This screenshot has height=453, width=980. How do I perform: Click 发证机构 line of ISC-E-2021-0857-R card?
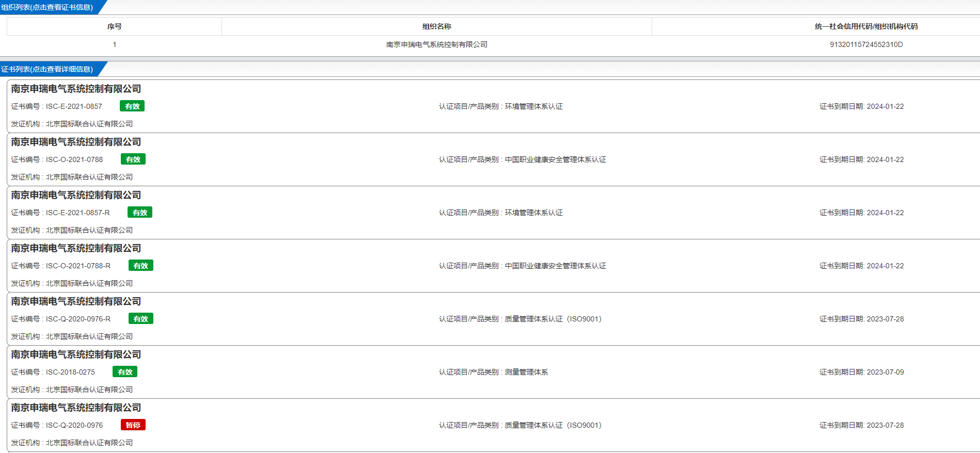point(72,230)
